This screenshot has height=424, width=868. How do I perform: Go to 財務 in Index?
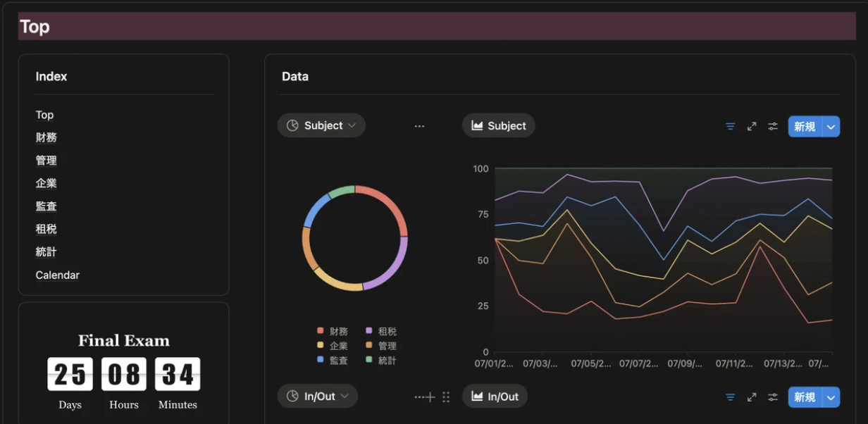coord(46,137)
